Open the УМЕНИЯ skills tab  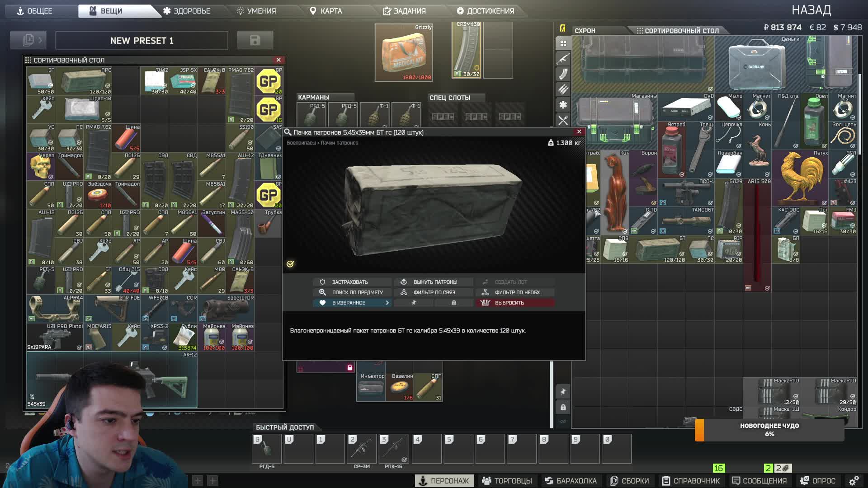[256, 11]
